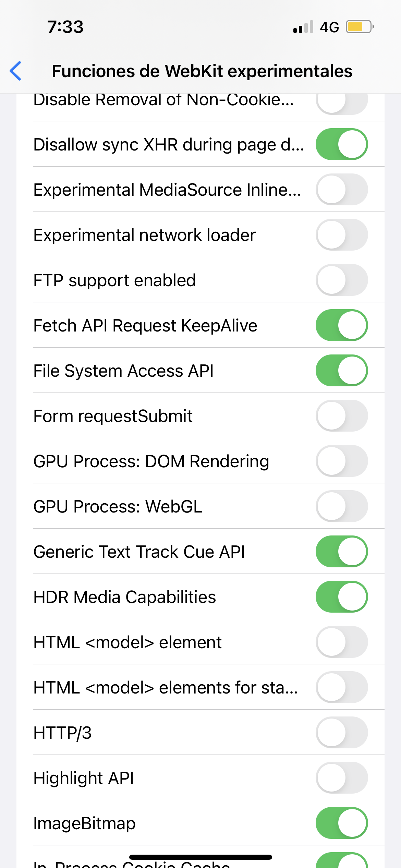Tap the home indicator bar

click(x=200, y=857)
